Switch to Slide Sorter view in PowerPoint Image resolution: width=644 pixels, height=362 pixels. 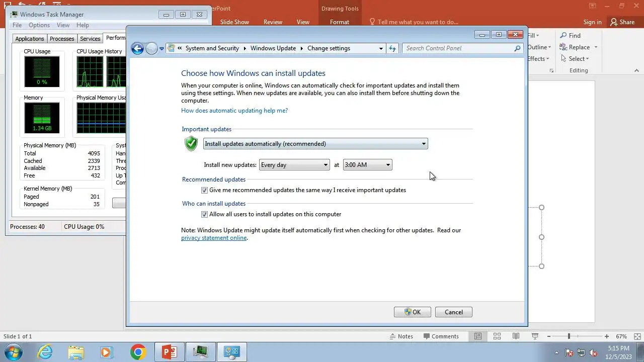pyautogui.click(x=497, y=336)
